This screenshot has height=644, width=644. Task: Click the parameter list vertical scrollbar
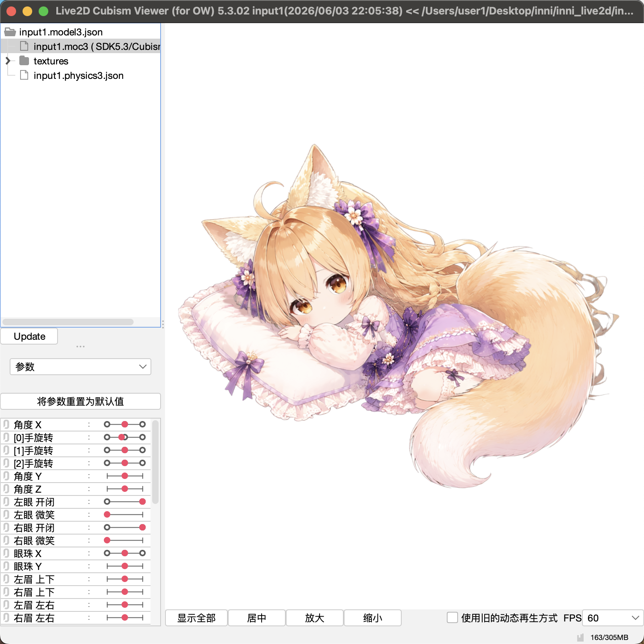155,462
